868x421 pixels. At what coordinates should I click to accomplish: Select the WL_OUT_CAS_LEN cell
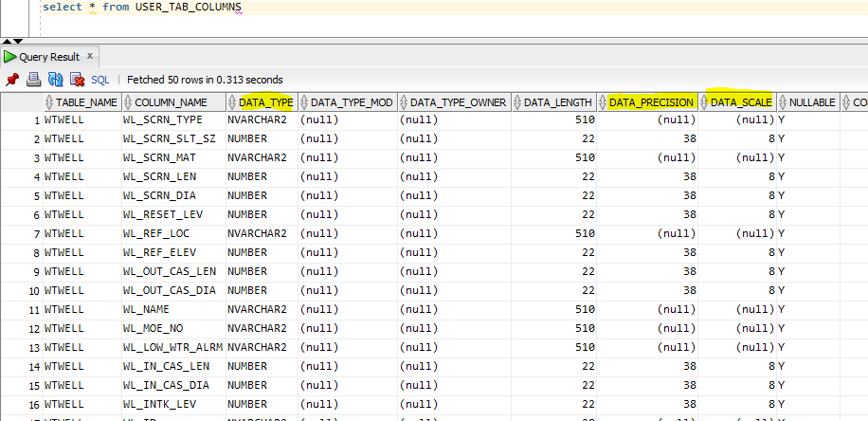(x=173, y=271)
